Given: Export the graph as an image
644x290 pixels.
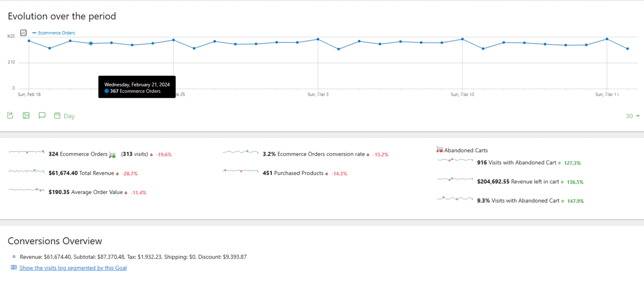Looking at the screenshot, I should click(x=26, y=115).
